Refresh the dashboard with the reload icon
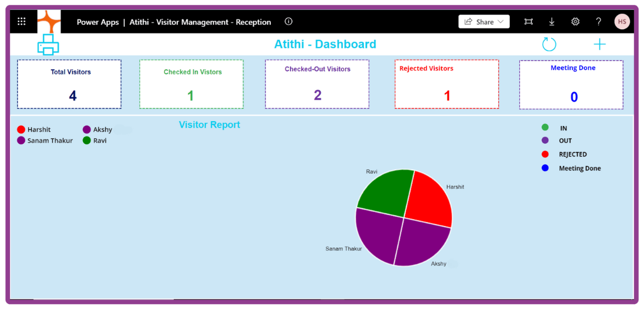This screenshot has width=644, height=309. click(549, 45)
